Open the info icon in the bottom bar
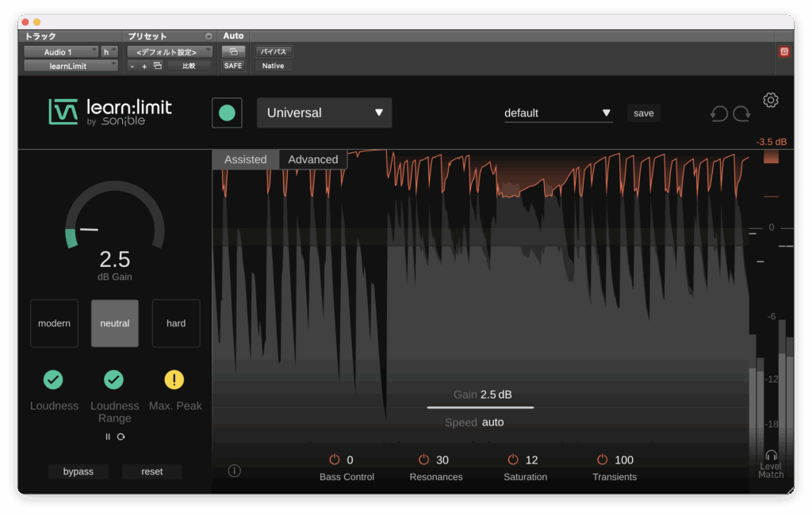 pyautogui.click(x=234, y=471)
